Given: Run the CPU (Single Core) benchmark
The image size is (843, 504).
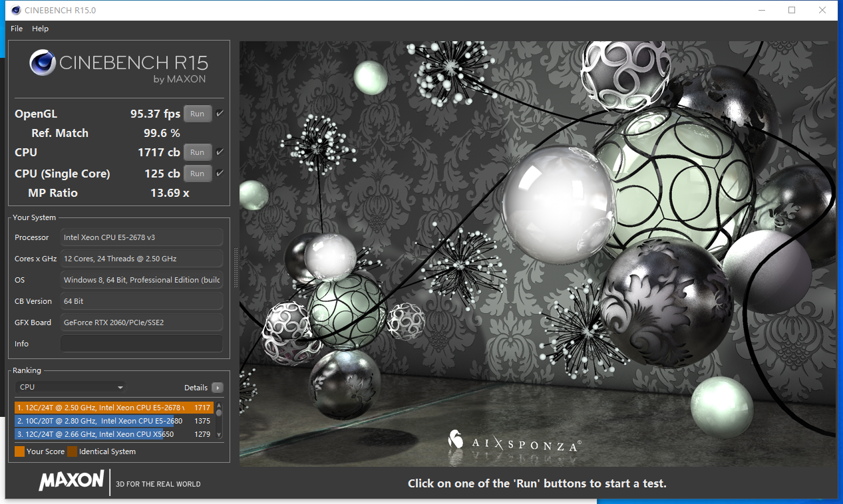Looking at the screenshot, I should point(197,174).
